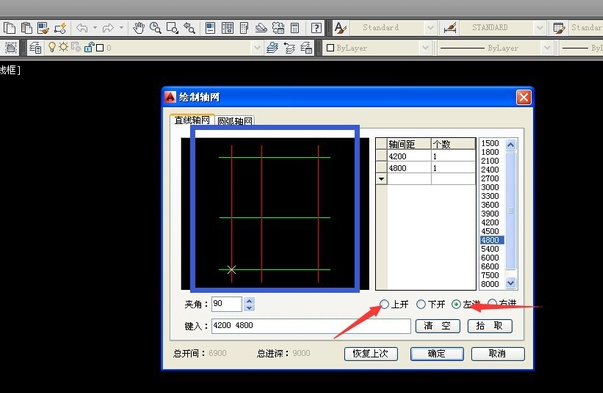
Task: Increase the 夹角 angle value
Action: coord(249,301)
